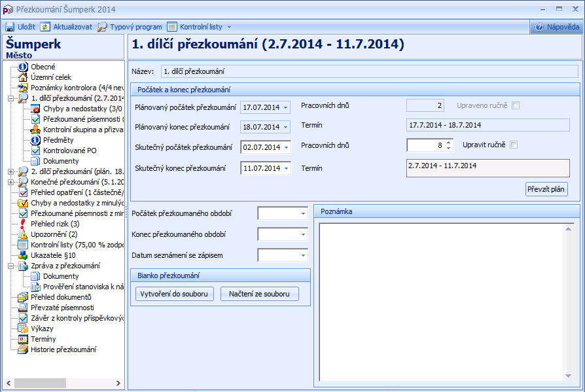Click the Šumperk heading text
The image size is (585, 392).
pos(33,44)
